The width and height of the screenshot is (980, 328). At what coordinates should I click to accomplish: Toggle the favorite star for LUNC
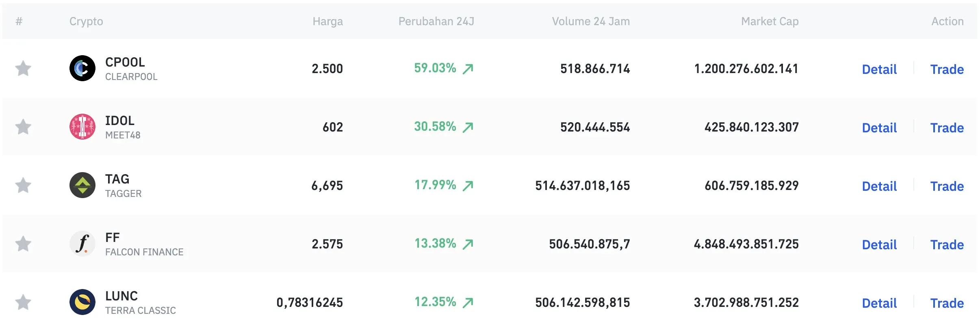click(23, 302)
